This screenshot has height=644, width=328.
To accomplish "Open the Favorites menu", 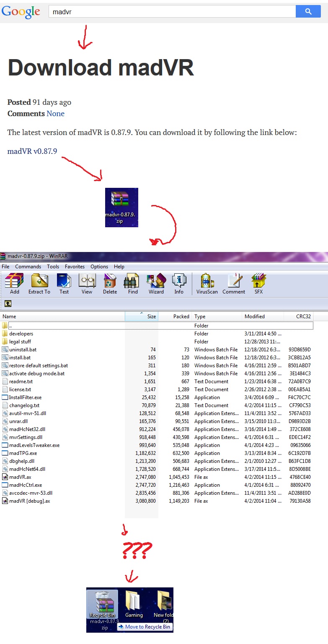I will pyautogui.click(x=75, y=267).
